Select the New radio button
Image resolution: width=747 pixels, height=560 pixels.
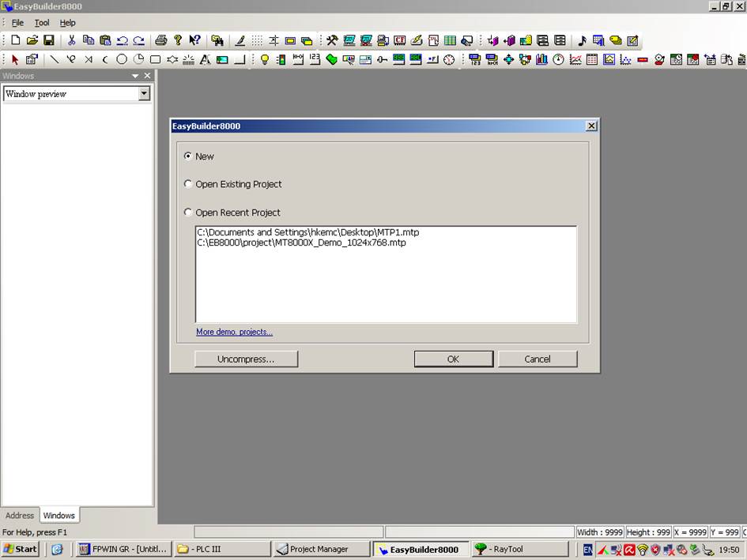coord(188,156)
